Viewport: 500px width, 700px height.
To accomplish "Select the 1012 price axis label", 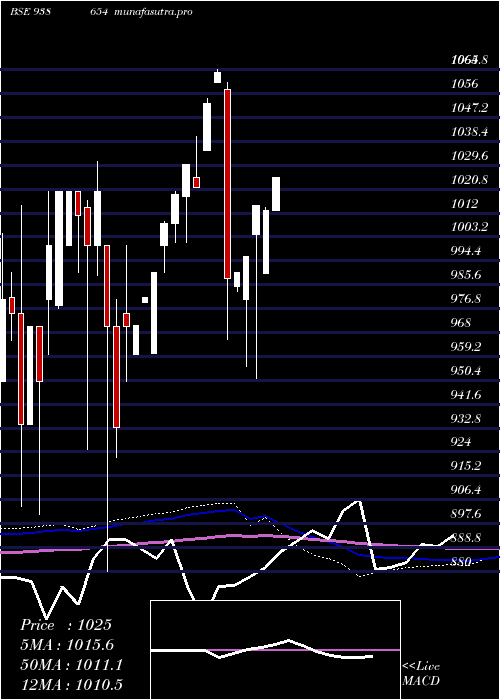I will [x=464, y=204].
